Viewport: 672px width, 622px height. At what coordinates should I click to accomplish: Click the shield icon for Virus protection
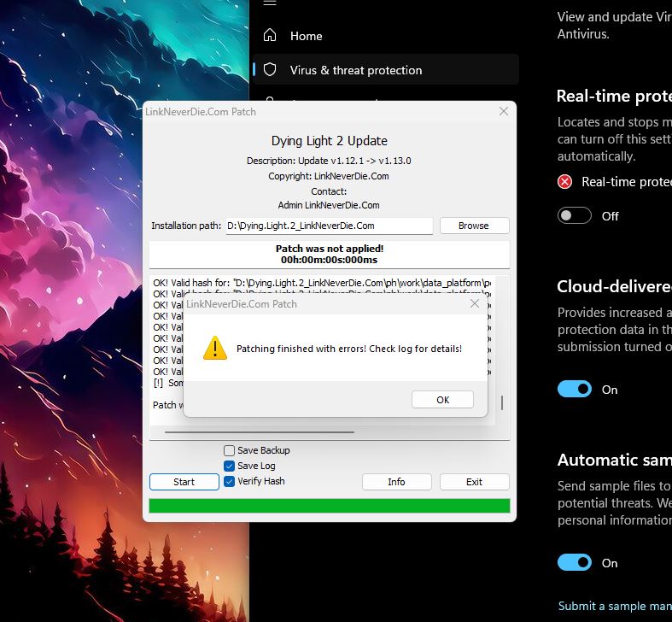[x=270, y=70]
